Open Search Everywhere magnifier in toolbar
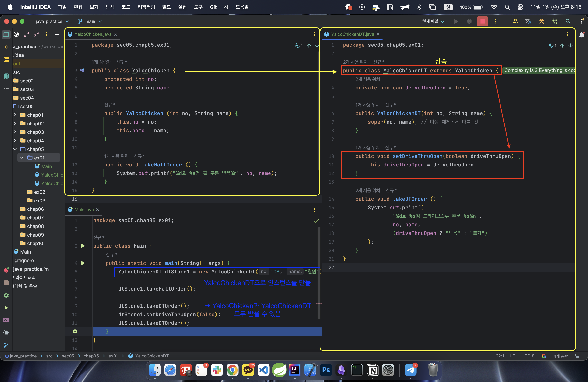The width and height of the screenshot is (588, 382). tap(568, 22)
